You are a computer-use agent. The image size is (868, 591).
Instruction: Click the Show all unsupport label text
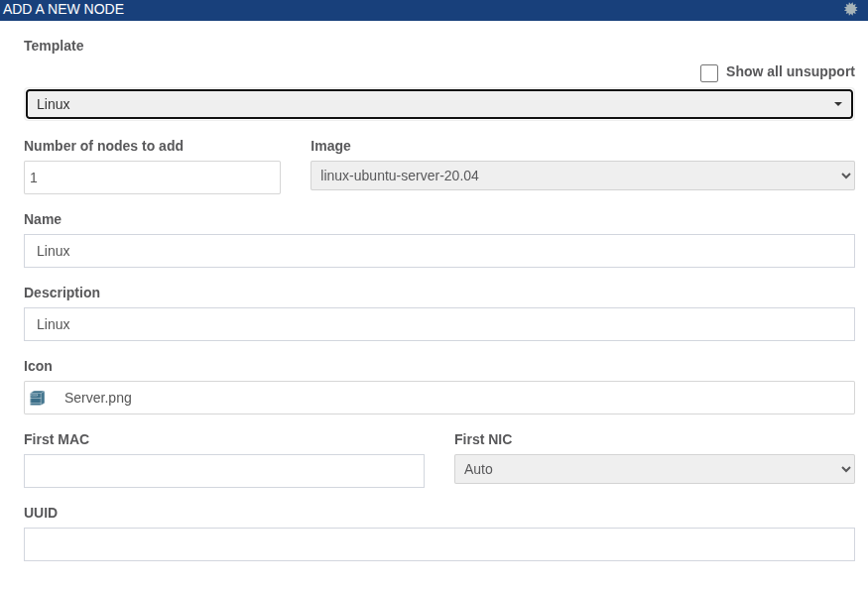(790, 71)
